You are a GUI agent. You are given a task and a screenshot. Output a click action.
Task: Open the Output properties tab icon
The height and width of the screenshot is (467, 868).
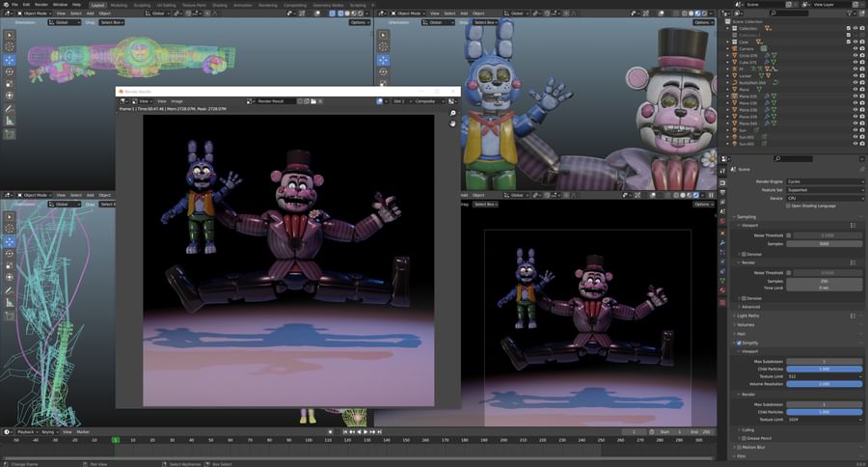722,192
